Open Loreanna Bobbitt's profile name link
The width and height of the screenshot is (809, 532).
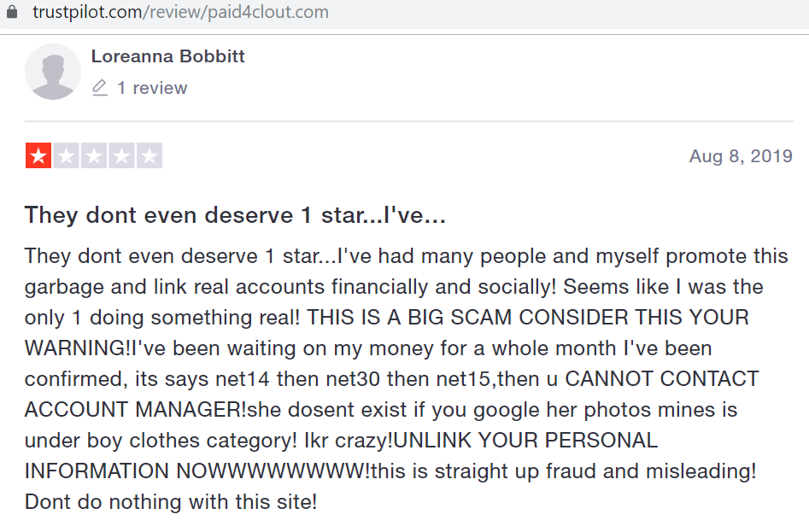click(167, 56)
